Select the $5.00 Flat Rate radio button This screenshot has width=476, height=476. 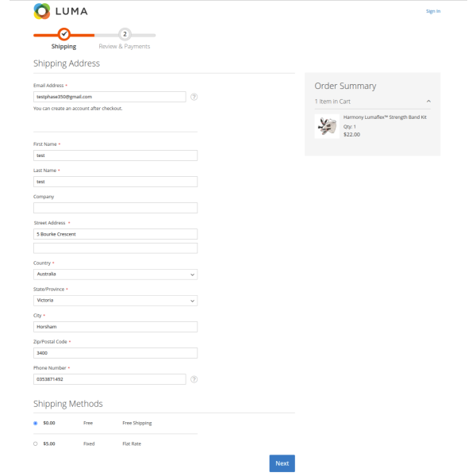point(36,443)
